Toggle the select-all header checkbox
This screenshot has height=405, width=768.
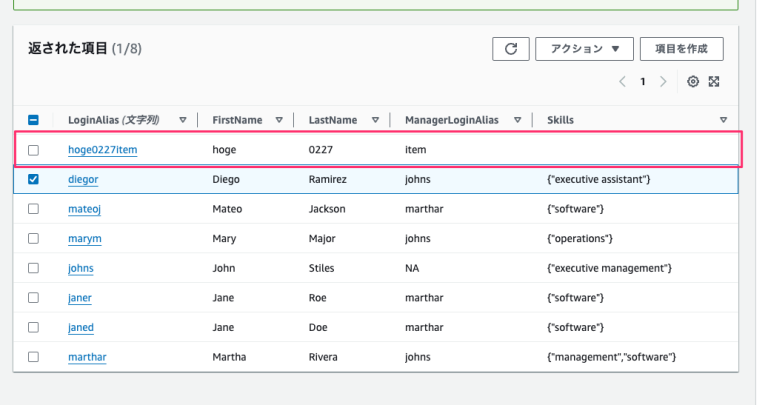[x=33, y=120]
